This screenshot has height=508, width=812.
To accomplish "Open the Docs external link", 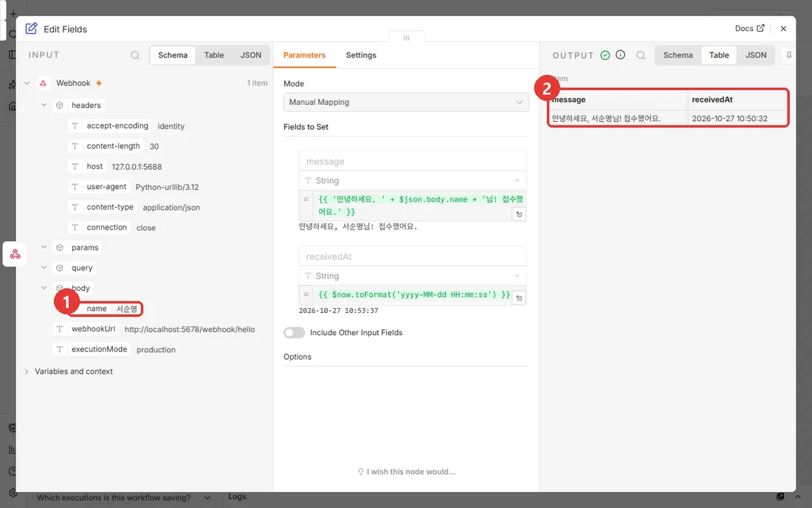I will [749, 29].
